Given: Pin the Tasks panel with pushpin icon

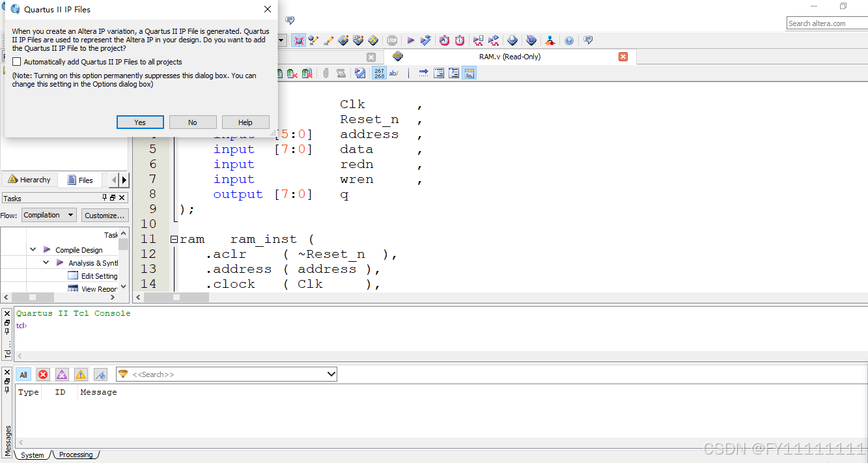Looking at the screenshot, I should pos(104,198).
